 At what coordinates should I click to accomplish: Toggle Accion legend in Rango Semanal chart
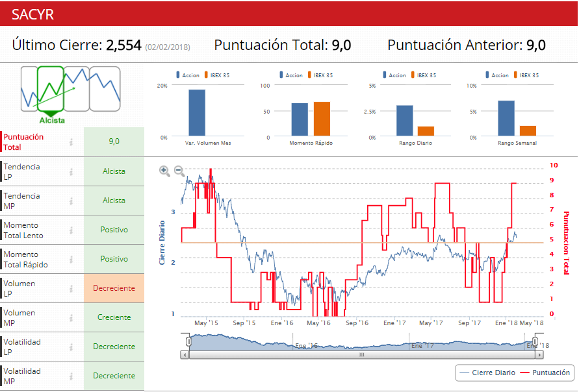(497, 75)
